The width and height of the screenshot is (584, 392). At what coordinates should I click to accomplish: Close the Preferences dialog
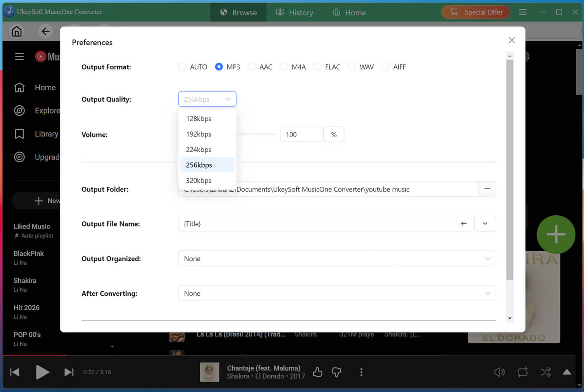point(512,40)
